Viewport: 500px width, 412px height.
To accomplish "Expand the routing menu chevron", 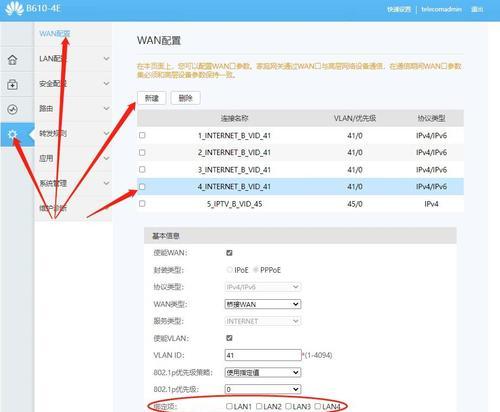I will tap(106, 108).
